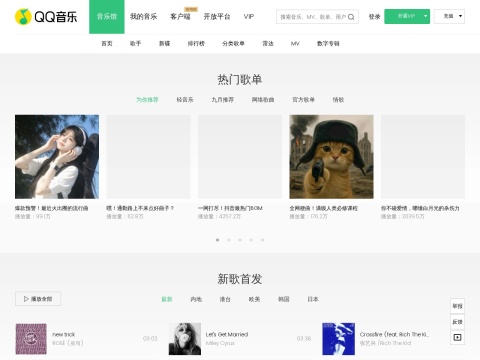This screenshot has height=360, width=480.
Task: Click the 登录 login link
Action: pos(374,17)
